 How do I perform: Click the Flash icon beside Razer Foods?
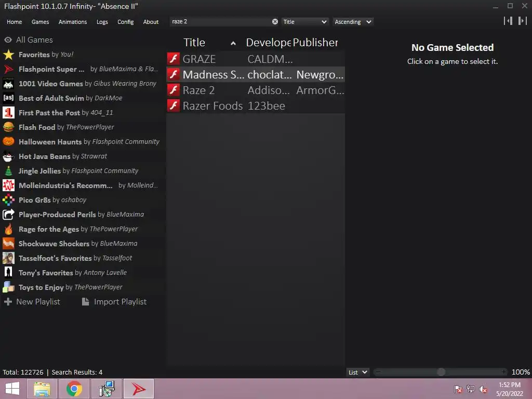click(174, 105)
